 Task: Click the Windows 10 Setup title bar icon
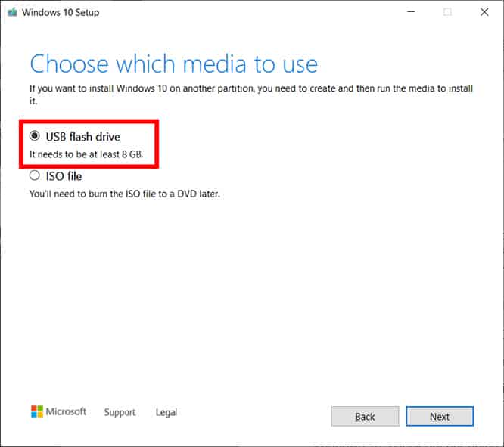pyautogui.click(x=11, y=12)
